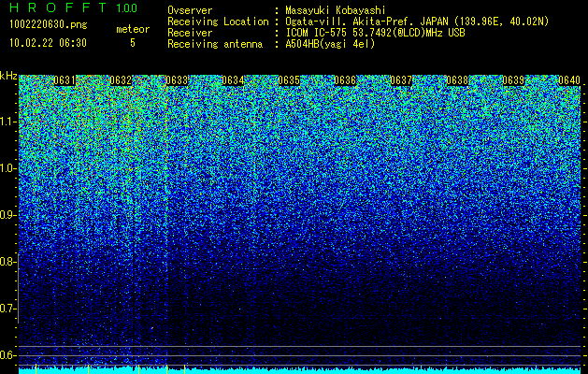The height and width of the screenshot is (374, 588).
Task: Click the 0.7 frequency axis label
Action: point(7,309)
